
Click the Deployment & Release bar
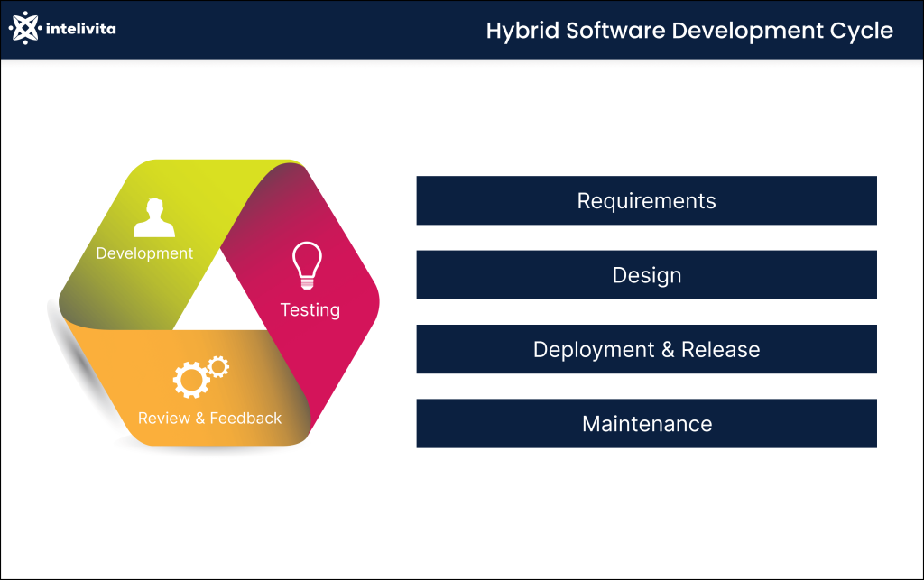pos(646,349)
